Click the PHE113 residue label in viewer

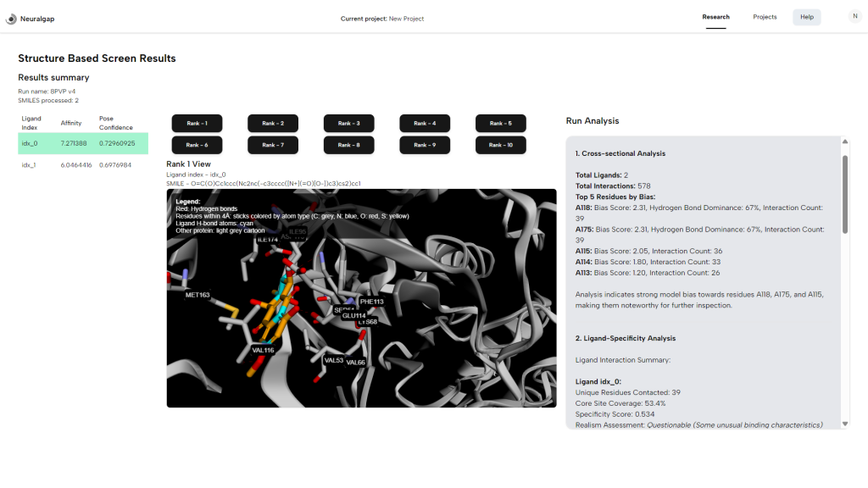point(371,301)
